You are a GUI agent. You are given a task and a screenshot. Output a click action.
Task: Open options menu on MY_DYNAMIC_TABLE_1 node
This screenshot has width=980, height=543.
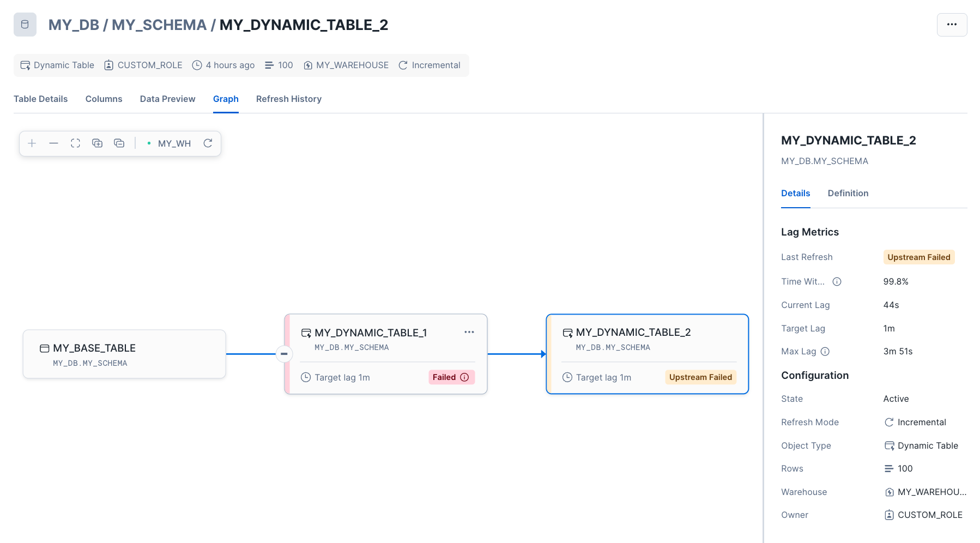(x=469, y=332)
